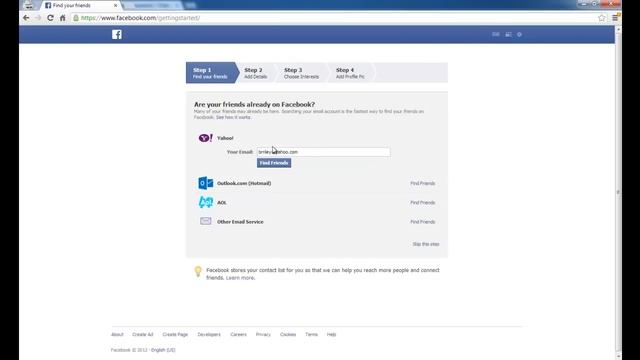Close the Find your friends tab

tap(116, 5)
